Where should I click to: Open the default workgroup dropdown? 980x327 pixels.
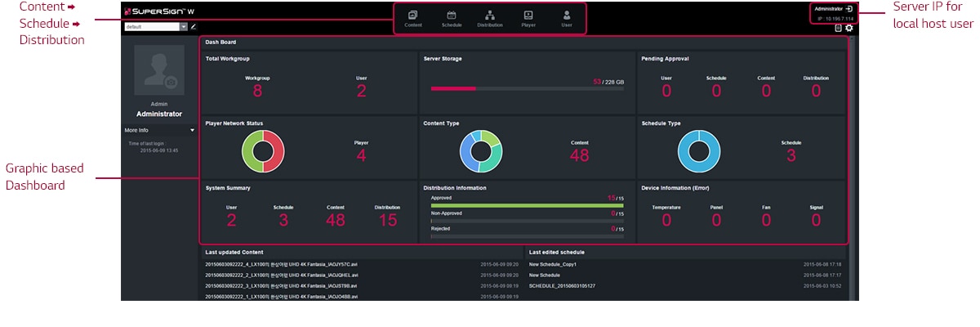(183, 26)
